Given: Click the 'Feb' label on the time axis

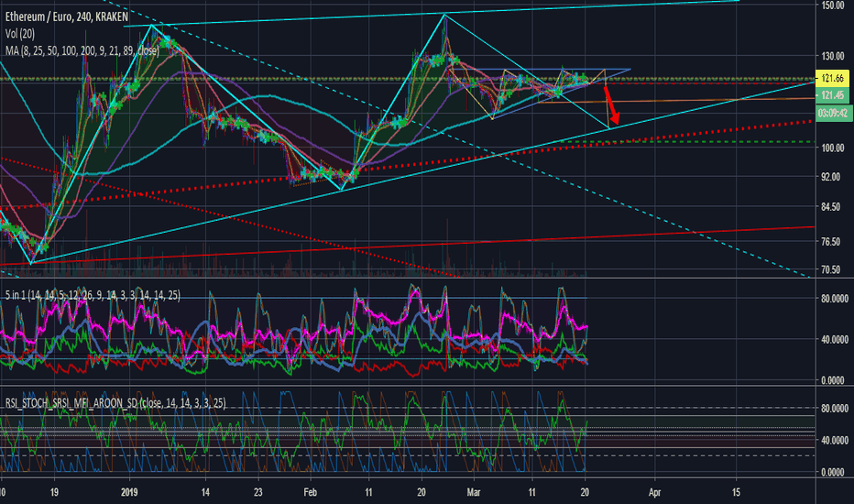Looking at the screenshot, I should pos(310,493).
